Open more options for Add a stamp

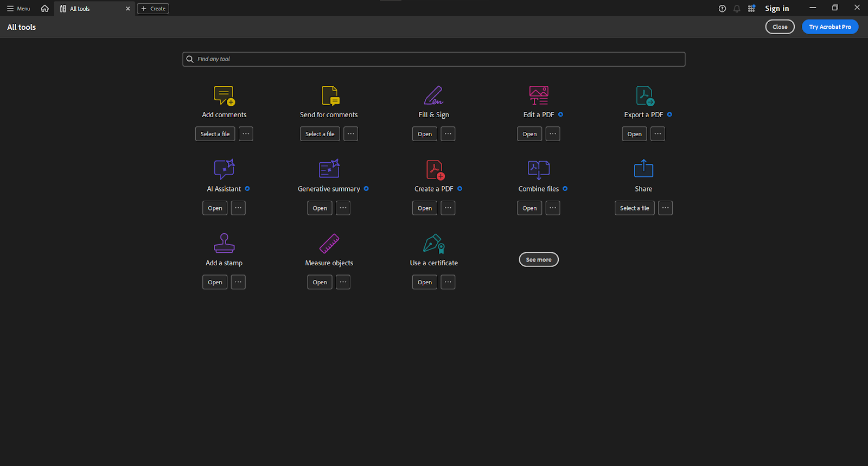pos(238,282)
